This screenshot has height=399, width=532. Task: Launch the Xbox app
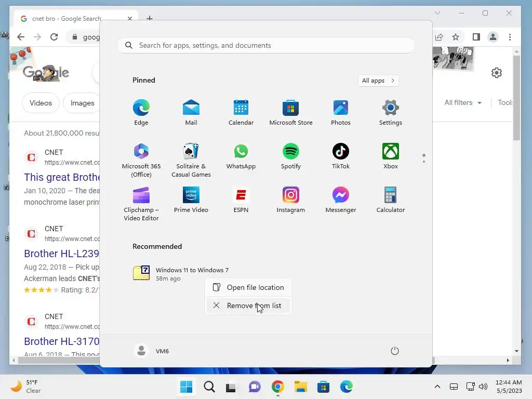point(391,156)
